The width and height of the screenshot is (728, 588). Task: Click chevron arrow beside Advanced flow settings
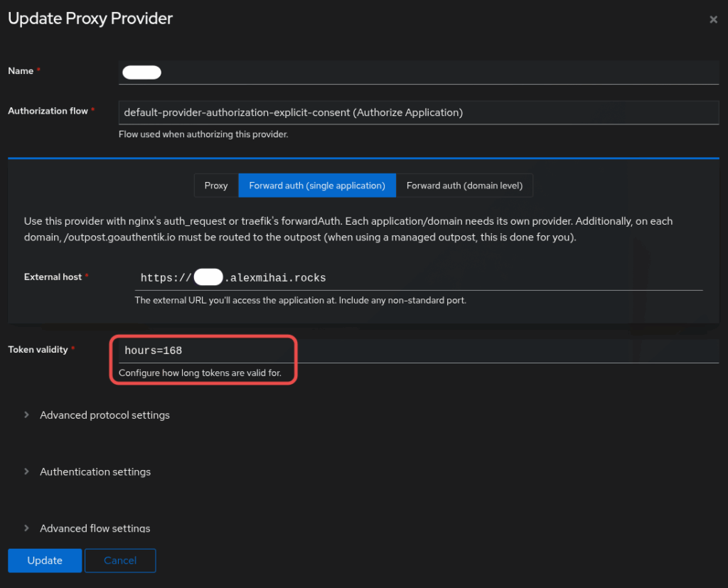point(27,528)
